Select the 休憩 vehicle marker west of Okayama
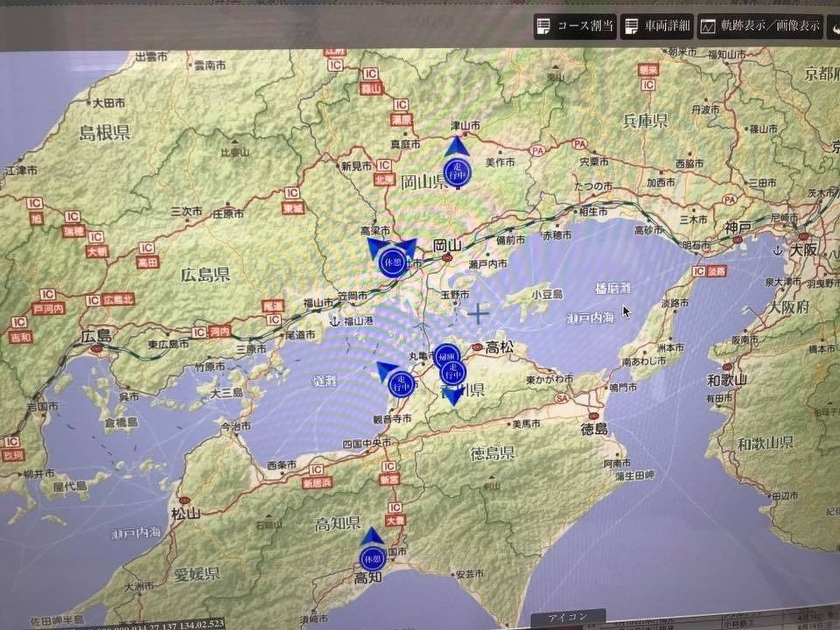The height and width of the screenshot is (630, 840). point(391,261)
